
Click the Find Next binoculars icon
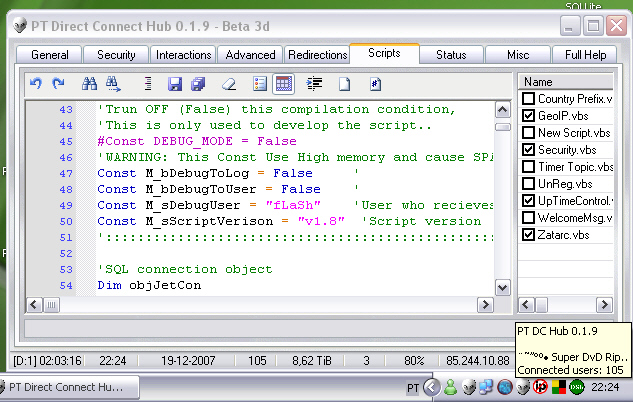113,84
